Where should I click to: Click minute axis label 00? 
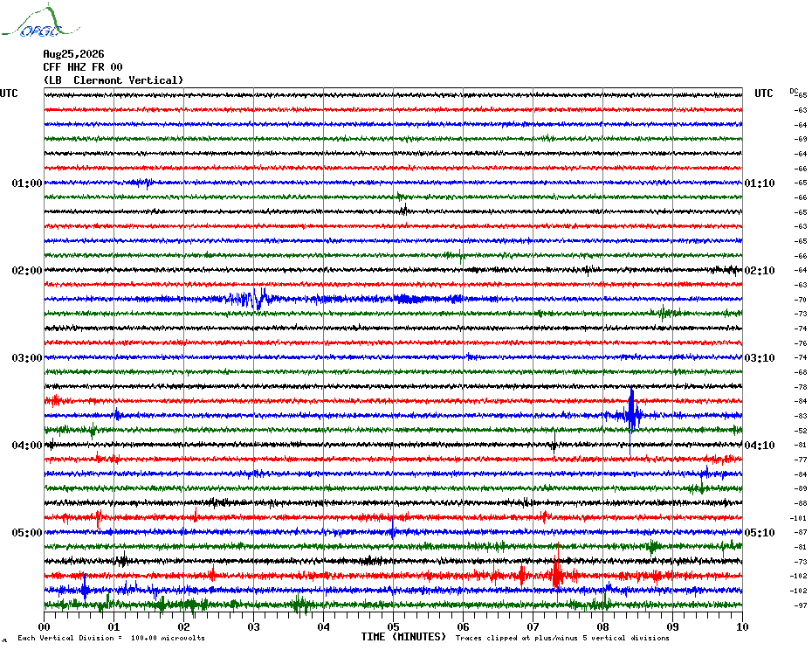tap(44, 626)
